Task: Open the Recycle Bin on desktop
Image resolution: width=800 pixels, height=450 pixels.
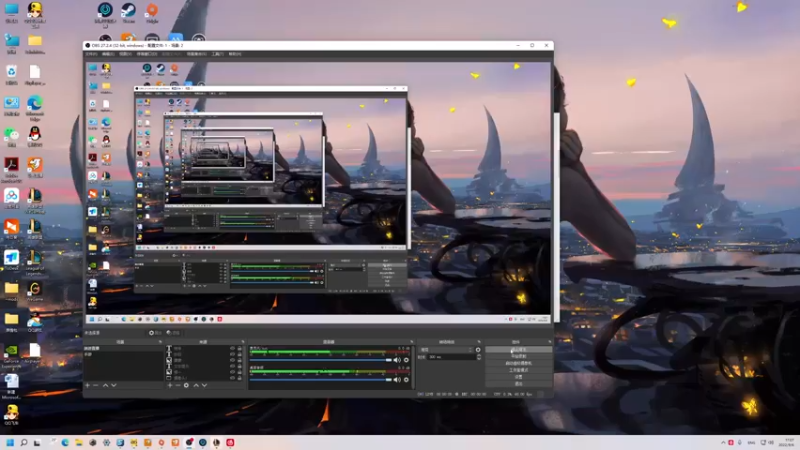Action: (x=11, y=74)
